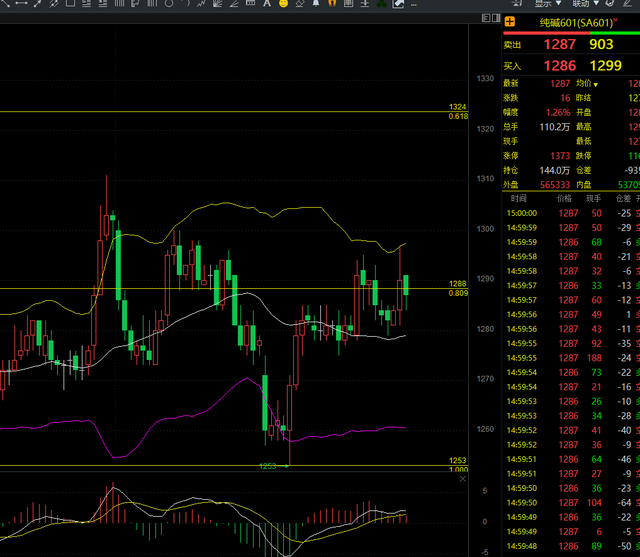Click the buy volume 1299
The image size is (640, 557).
point(606,65)
